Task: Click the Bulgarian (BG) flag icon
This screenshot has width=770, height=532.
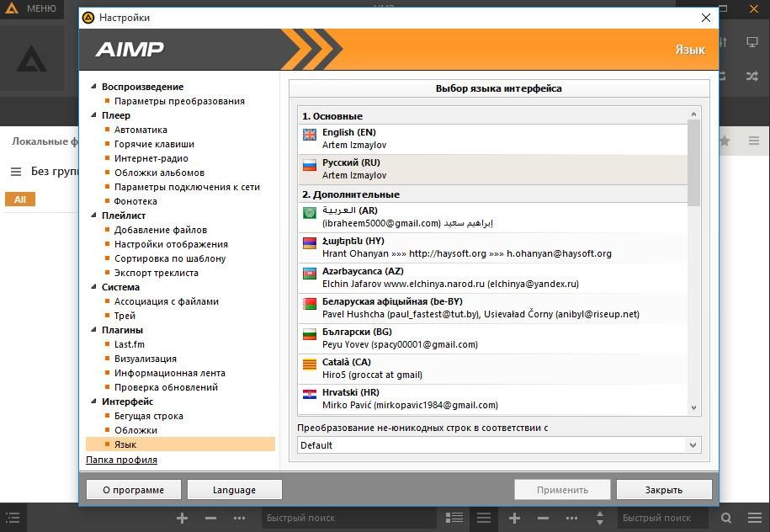Action: 310,334
